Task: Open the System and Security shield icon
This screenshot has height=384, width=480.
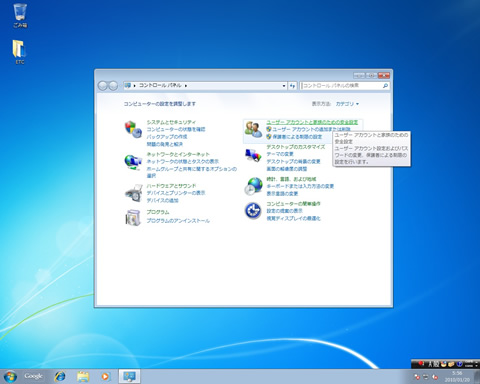Action: [x=133, y=129]
